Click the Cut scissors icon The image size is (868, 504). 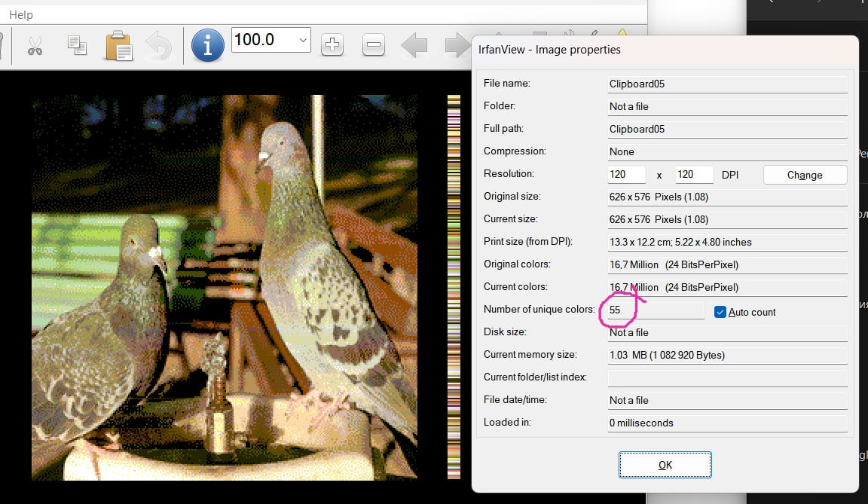pos(35,45)
